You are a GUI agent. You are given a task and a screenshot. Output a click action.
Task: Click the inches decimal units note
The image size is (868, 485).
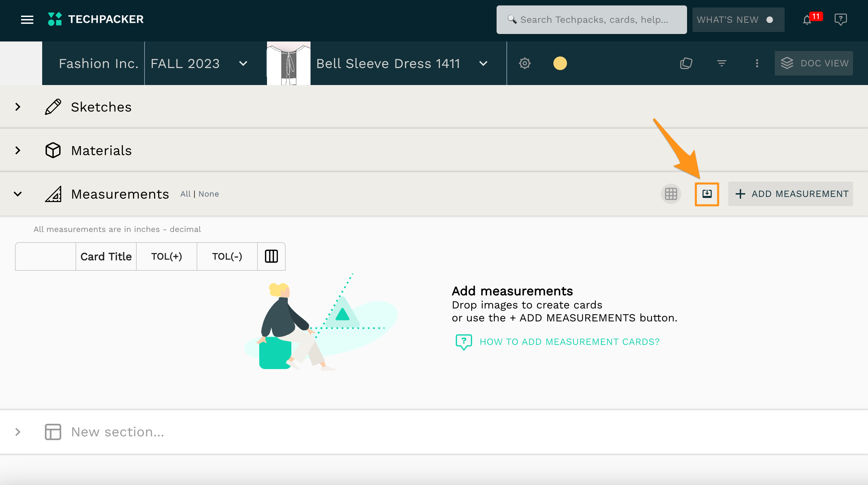[x=117, y=229]
